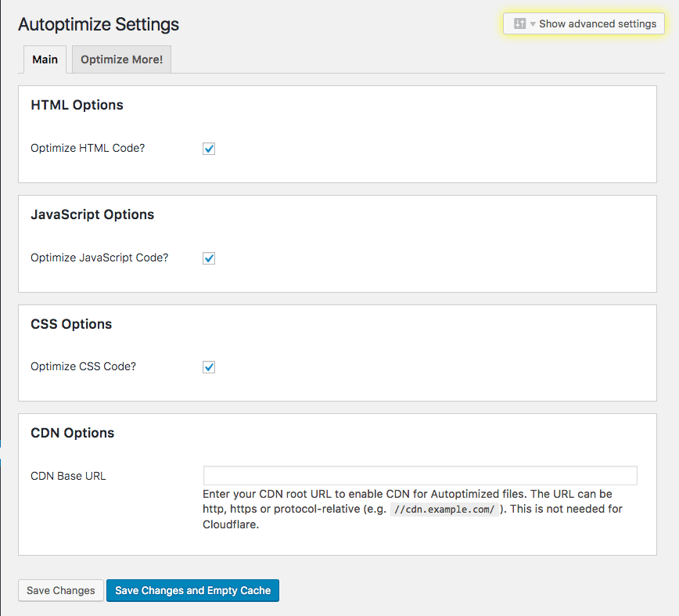Click the Autoptimize Settings page title
The height and width of the screenshot is (616, 679).
tap(99, 24)
